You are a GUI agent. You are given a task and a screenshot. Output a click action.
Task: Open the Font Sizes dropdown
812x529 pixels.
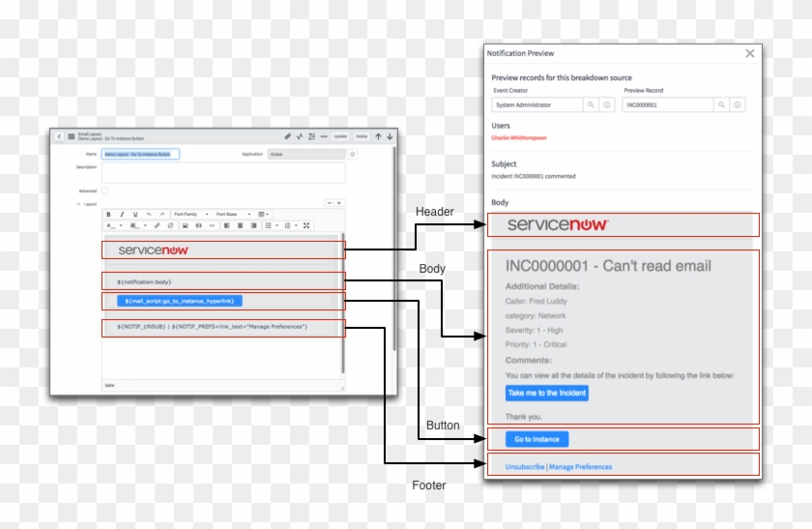click(233, 214)
